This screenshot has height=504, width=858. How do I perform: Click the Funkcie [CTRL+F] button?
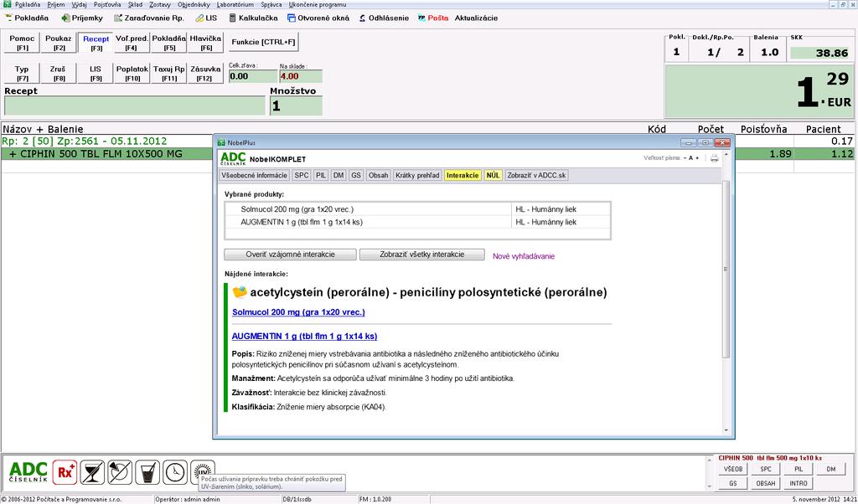[x=263, y=42]
